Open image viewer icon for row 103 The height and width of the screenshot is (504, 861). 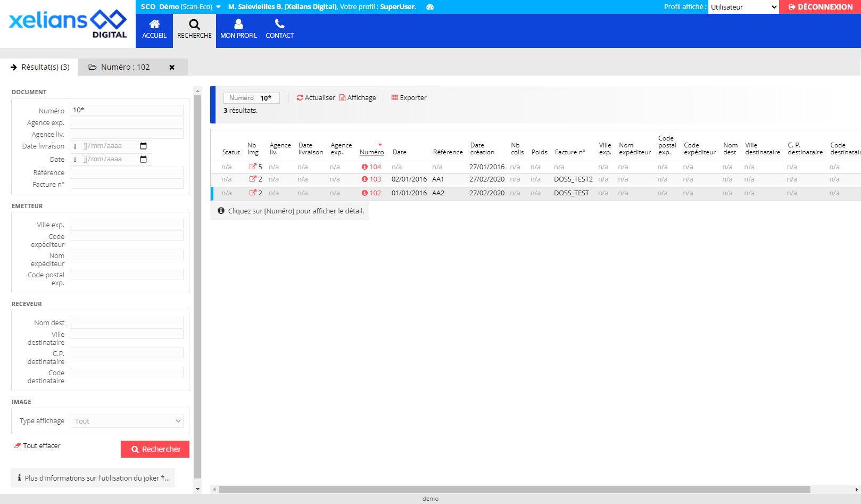click(x=253, y=179)
